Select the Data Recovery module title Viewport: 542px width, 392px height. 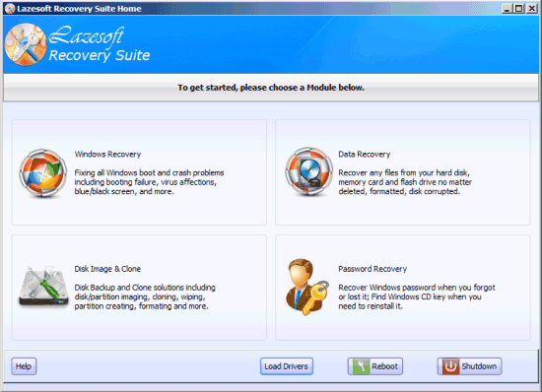(364, 154)
